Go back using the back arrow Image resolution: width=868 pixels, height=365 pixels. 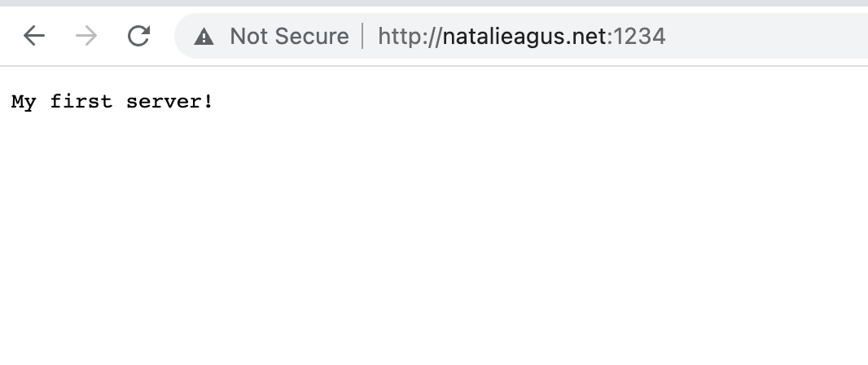point(33,36)
